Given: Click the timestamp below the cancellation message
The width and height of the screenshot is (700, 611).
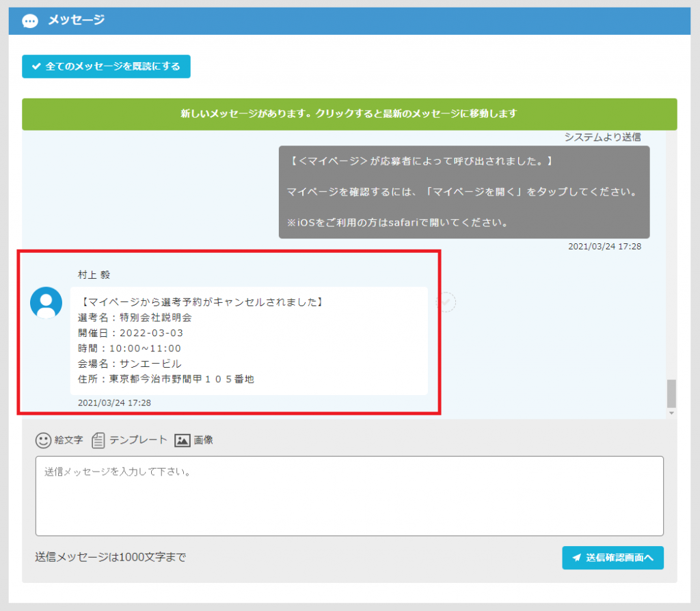Looking at the screenshot, I should tap(114, 403).
